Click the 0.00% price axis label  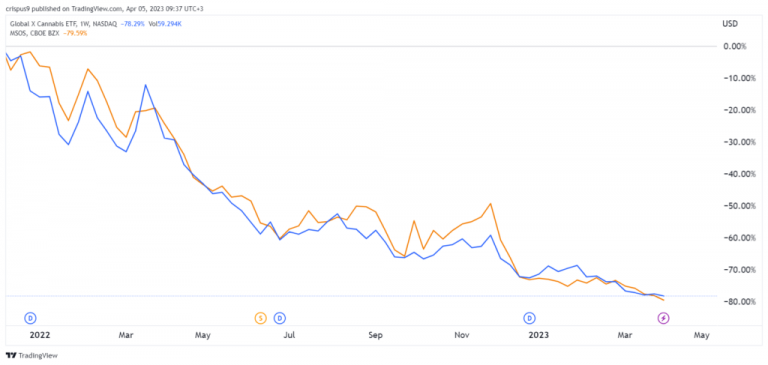click(x=734, y=47)
